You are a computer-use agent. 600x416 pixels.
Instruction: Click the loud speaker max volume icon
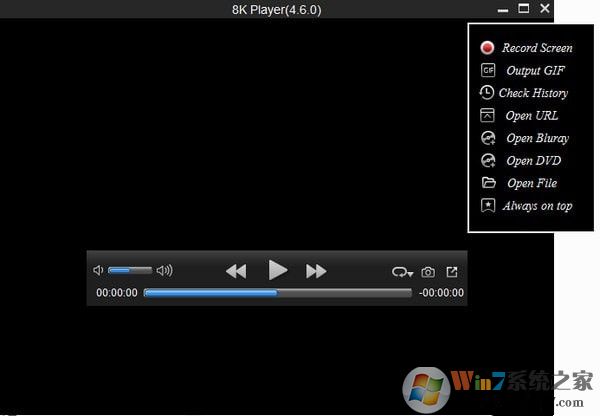point(165,271)
